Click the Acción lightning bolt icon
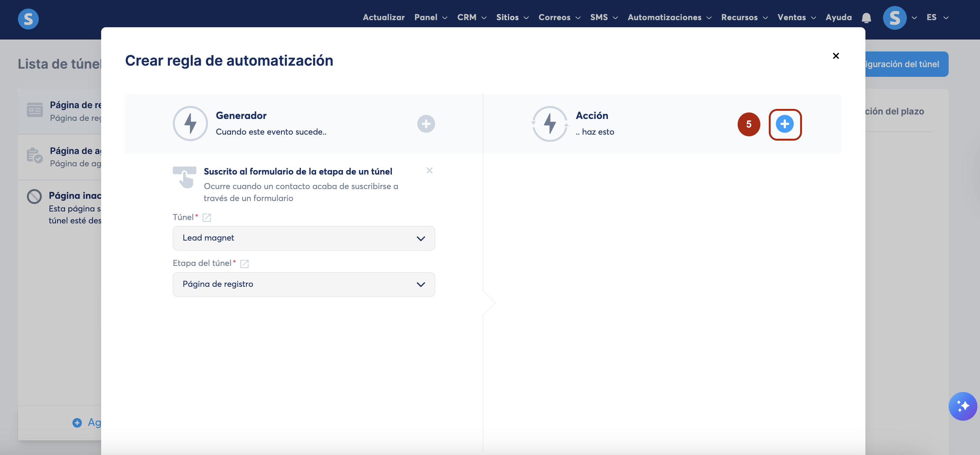The width and height of the screenshot is (980, 455). pos(549,123)
